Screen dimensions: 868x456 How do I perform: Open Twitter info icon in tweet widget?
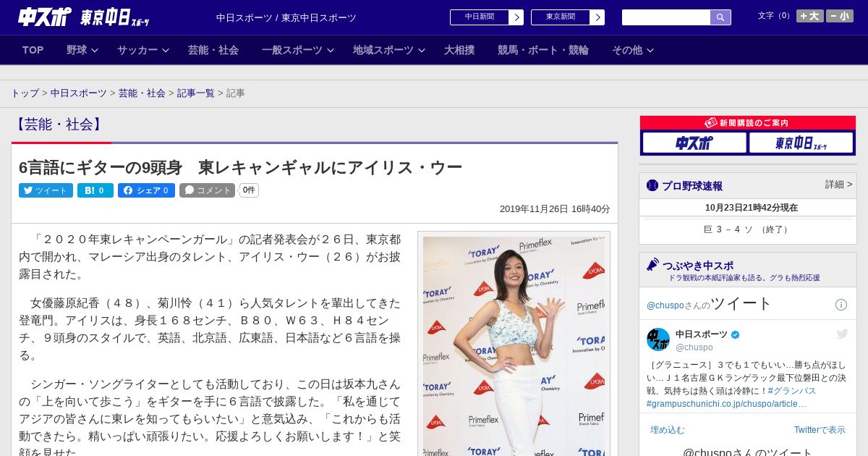click(x=841, y=305)
